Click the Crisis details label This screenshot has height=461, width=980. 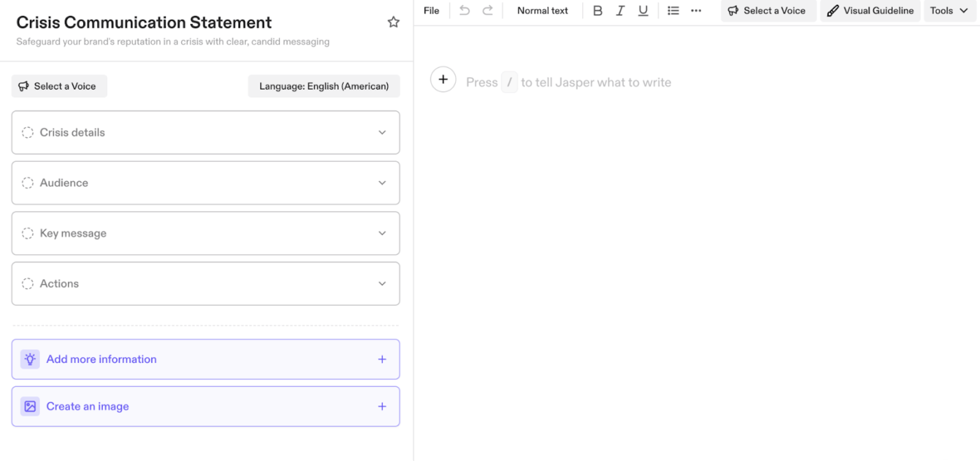tap(72, 132)
